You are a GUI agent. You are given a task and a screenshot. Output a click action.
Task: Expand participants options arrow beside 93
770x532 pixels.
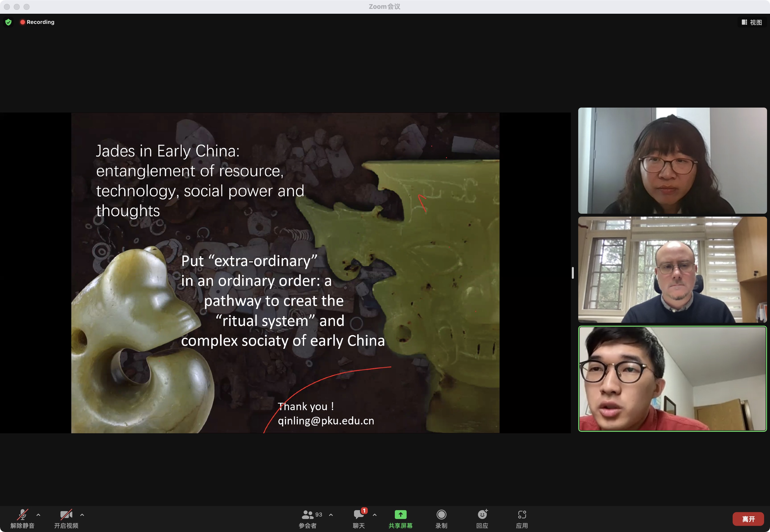click(x=331, y=515)
